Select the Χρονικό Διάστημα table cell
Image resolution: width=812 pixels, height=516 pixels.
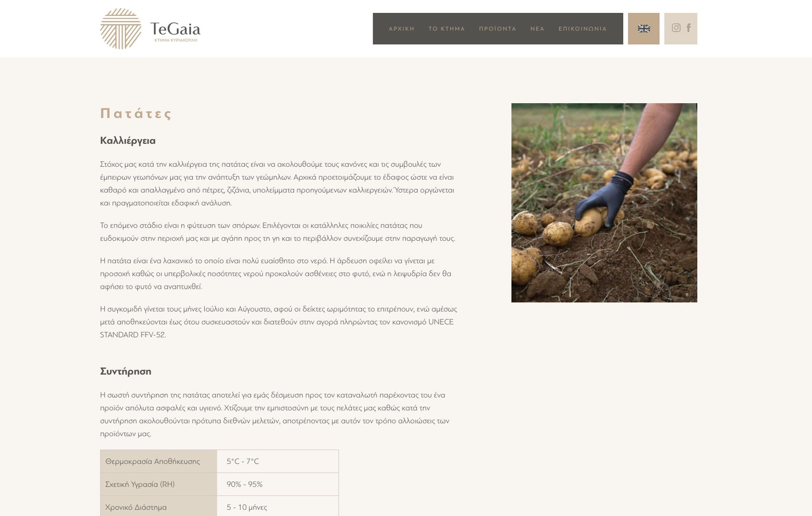(159, 506)
